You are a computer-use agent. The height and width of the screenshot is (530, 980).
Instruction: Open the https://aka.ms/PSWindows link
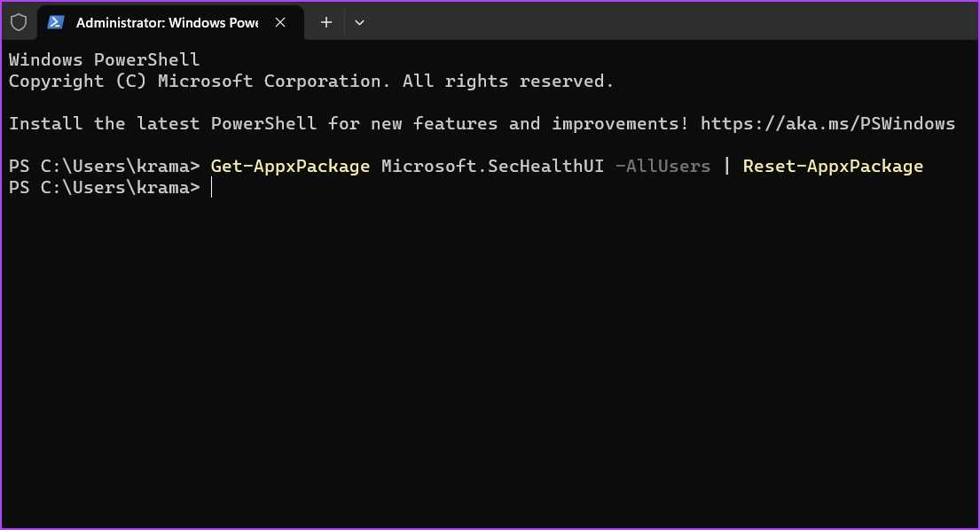[x=827, y=124]
